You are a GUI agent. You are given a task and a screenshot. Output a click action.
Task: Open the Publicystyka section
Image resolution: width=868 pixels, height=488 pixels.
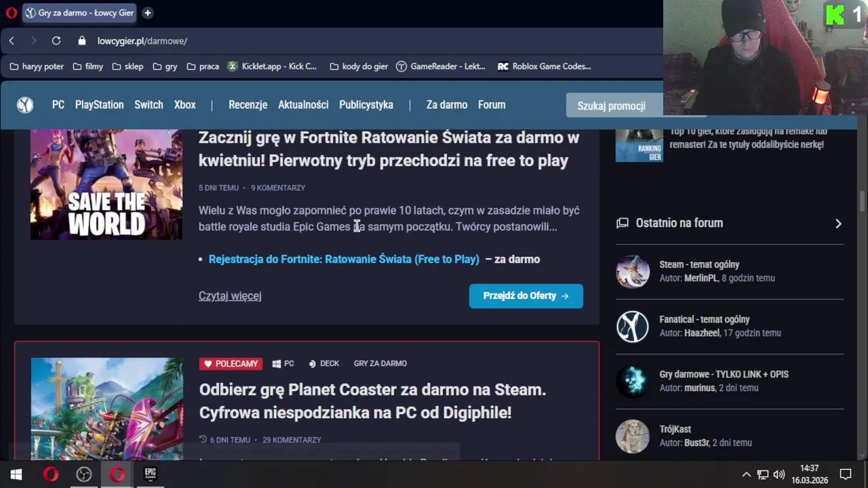[366, 105]
